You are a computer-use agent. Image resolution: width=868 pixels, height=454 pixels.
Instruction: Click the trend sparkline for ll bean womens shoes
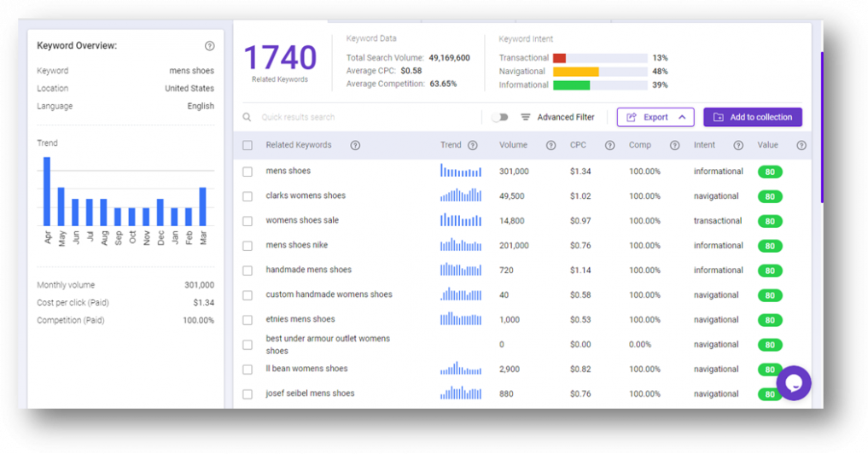pyautogui.click(x=461, y=368)
